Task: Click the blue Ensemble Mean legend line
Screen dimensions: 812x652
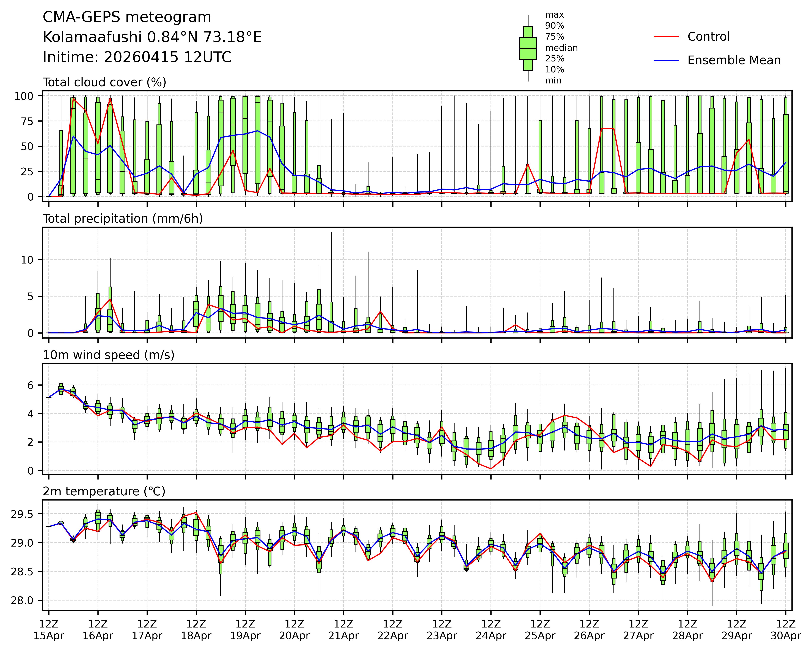Action: 666,60
